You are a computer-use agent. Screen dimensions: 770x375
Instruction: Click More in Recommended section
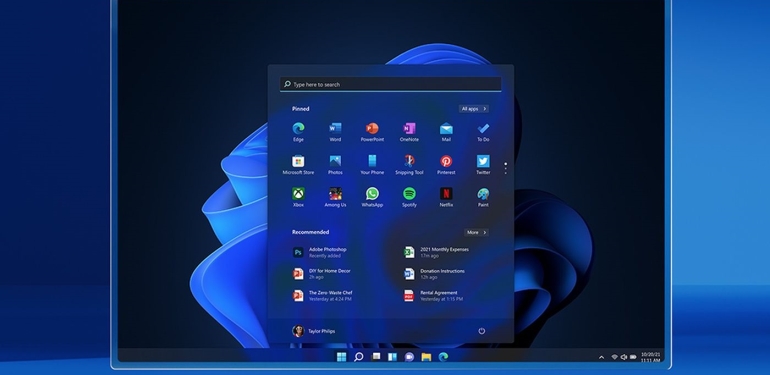point(476,233)
